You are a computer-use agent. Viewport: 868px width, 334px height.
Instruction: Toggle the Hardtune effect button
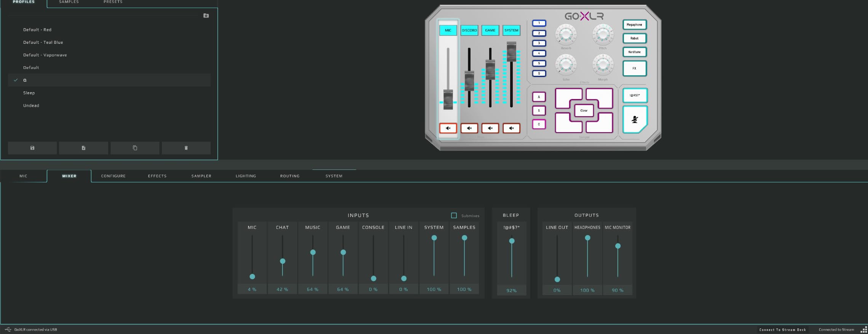pyautogui.click(x=635, y=52)
